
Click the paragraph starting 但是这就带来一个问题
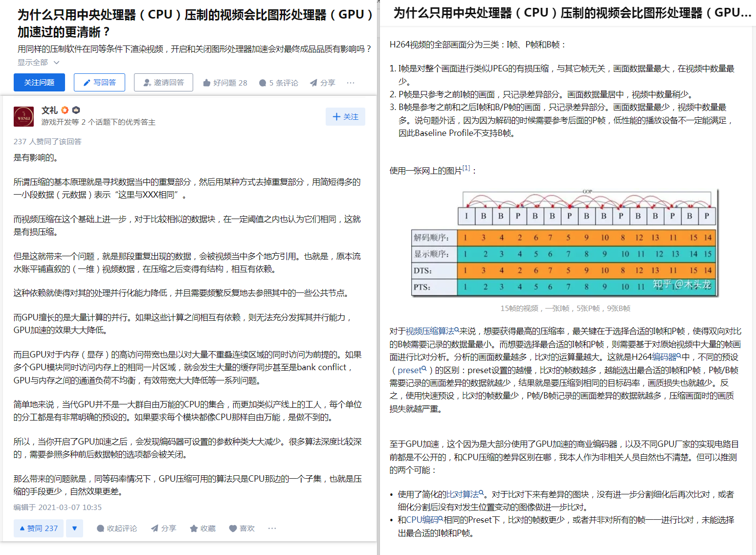point(187,263)
